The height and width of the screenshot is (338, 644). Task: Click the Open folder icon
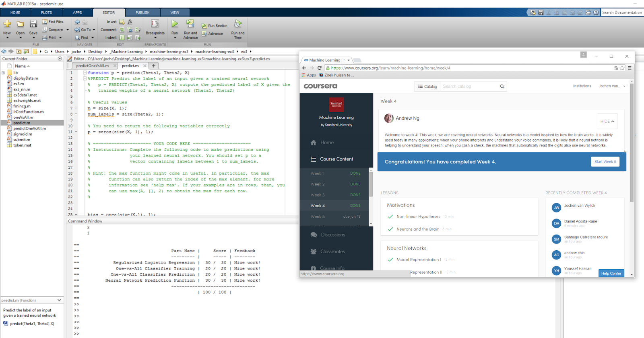20,24
